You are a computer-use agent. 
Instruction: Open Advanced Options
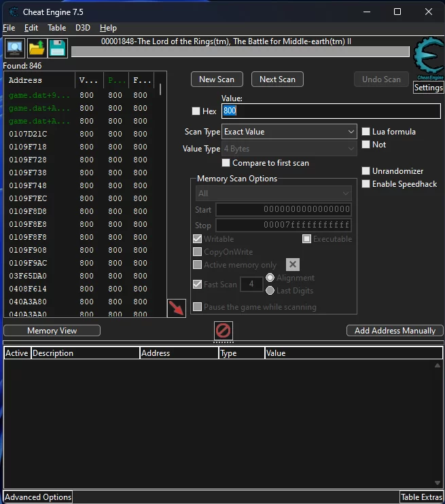point(38,497)
